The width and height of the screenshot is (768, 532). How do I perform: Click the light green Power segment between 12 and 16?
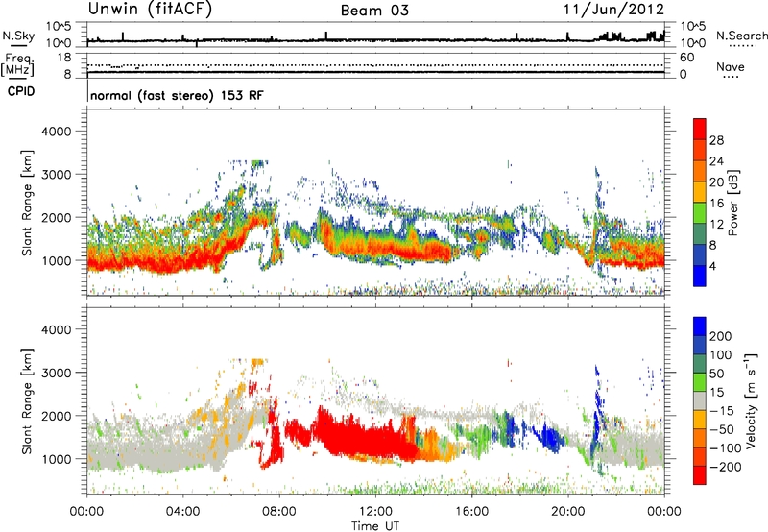pos(700,213)
